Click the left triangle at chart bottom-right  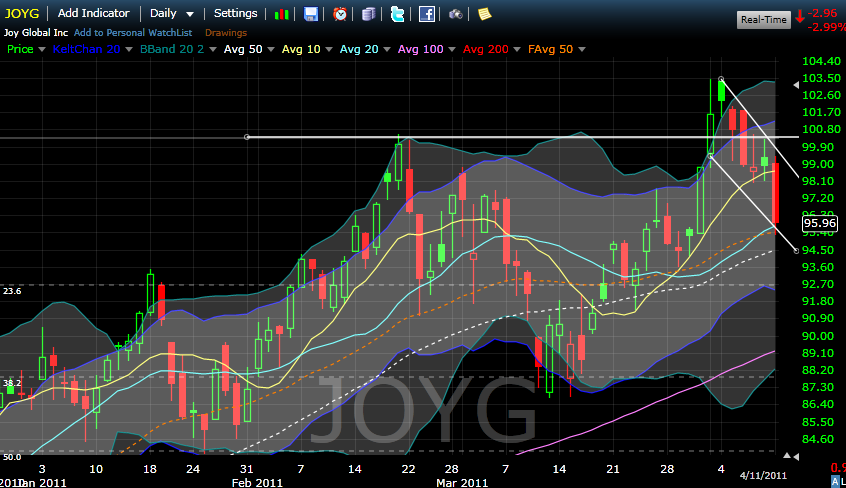click(x=796, y=457)
